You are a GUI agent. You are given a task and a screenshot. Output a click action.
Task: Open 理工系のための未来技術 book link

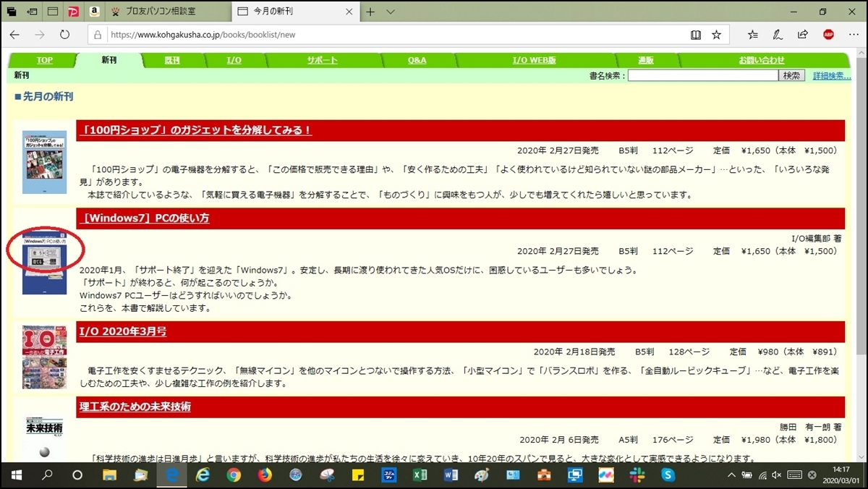pos(135,407)
